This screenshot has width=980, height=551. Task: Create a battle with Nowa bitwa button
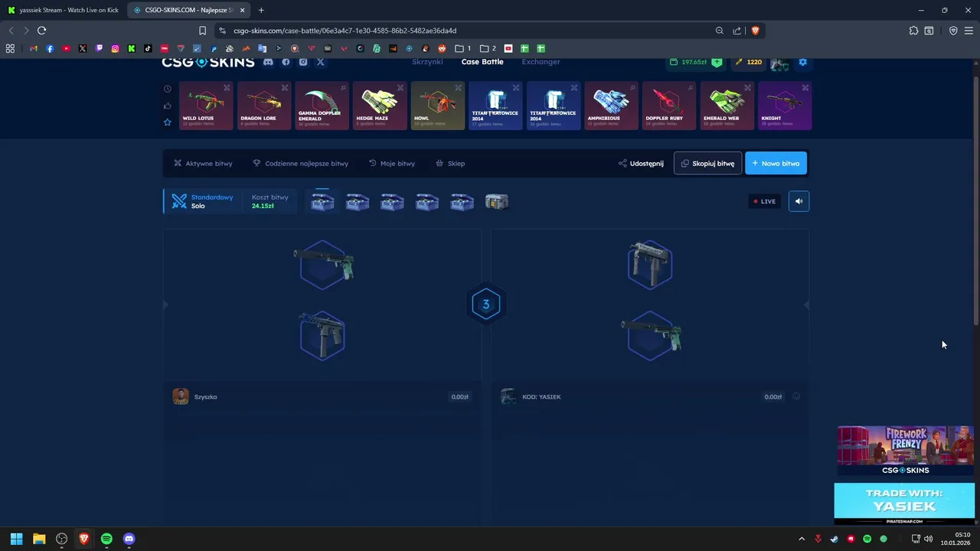[776, 163]
